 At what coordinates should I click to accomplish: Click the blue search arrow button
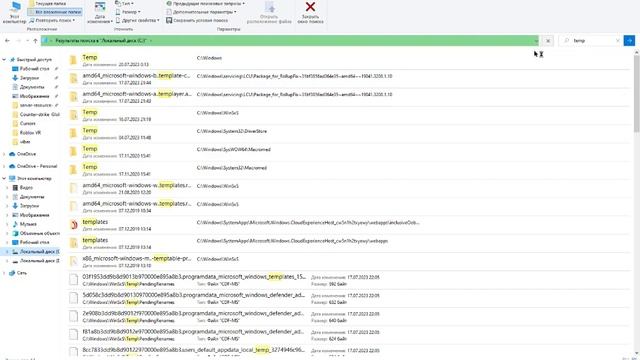[629, 40]
